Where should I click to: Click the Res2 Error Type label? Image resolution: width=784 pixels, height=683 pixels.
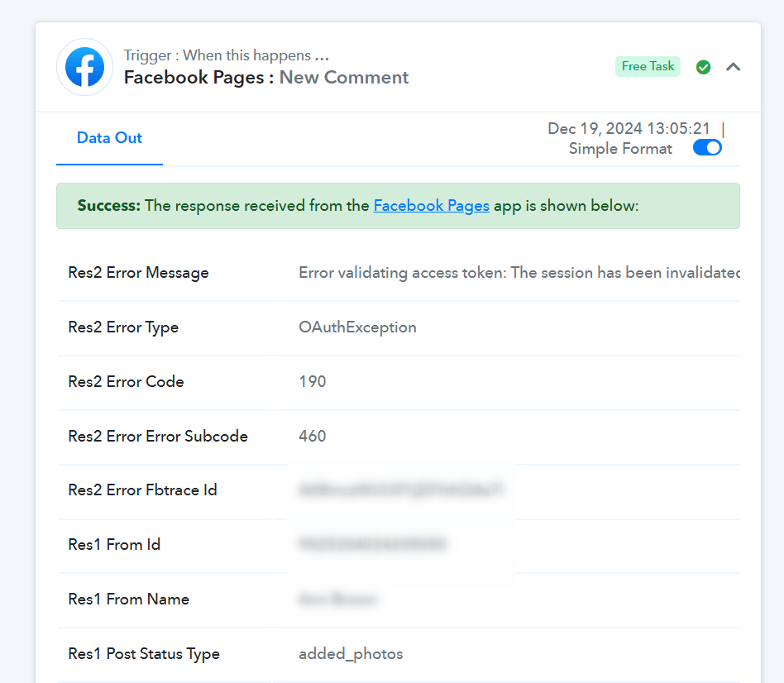coord(123,327)
